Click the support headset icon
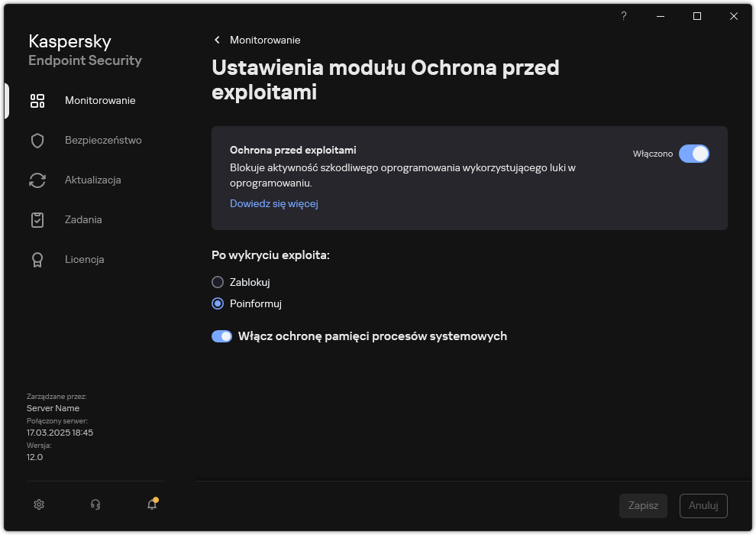The height and width of the screenshot is (535, 756). [95, 504]
